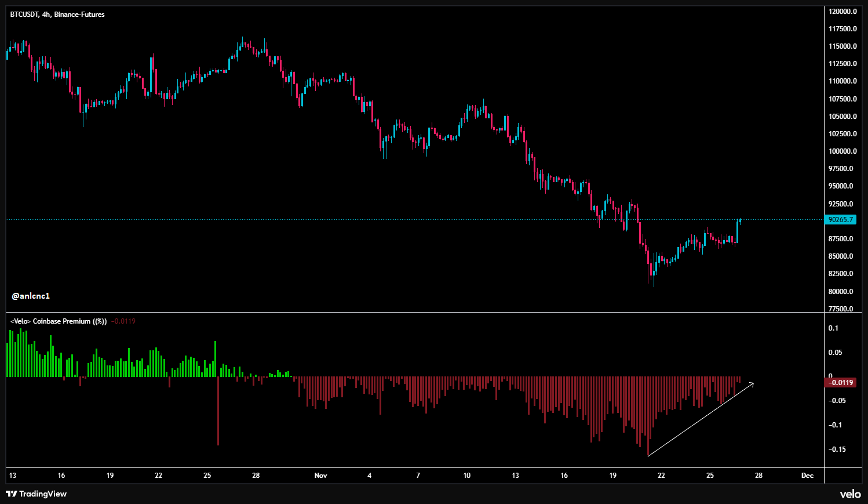868x504 pixels.
Task: Select the Nov label on time axis
Action: 320,476
